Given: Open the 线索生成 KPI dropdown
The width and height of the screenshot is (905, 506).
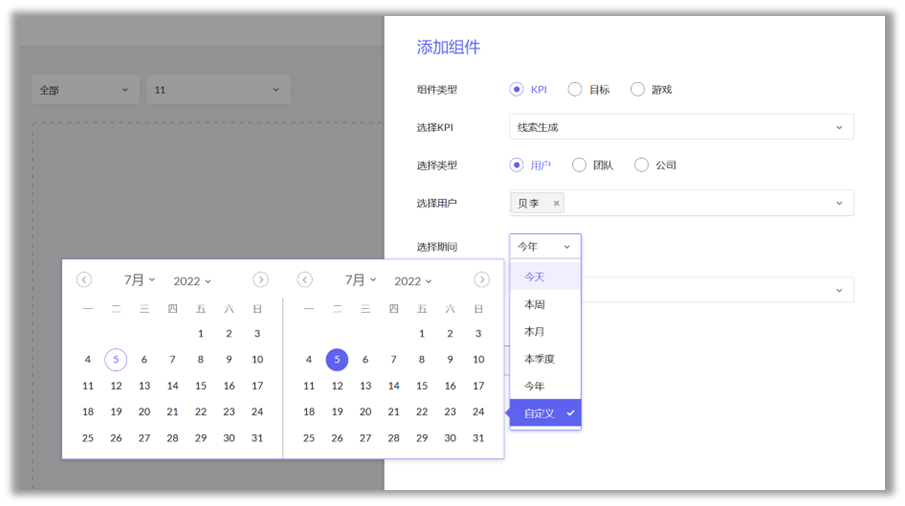Looking at the screenshot, I should (681, 127).
